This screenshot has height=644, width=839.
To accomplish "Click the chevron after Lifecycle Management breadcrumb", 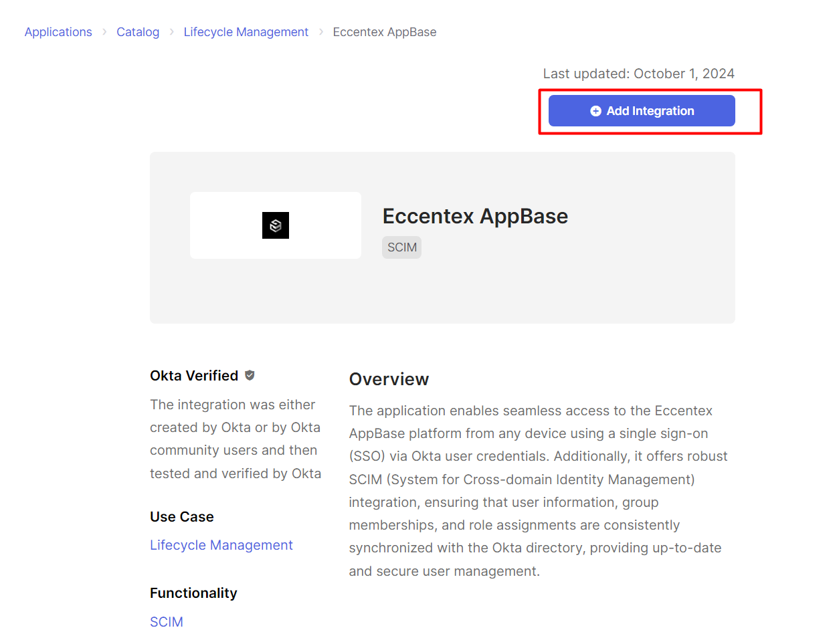I will tap(321, 32).
